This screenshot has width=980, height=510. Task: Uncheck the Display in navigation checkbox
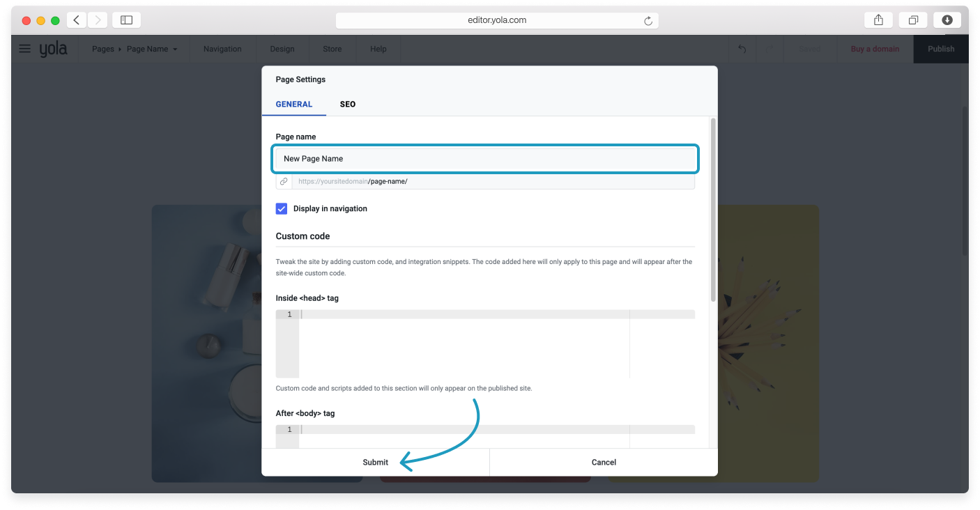point(282,208)
